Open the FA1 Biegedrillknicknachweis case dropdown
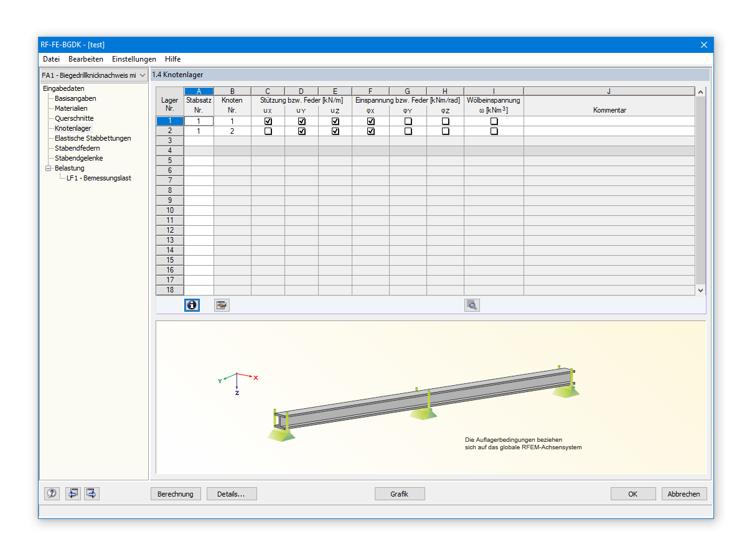Image resolution: width=747 pixels, height=560 pixels. (x=94, y=75)
